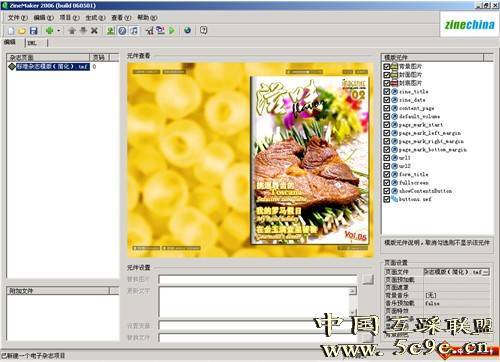Click the 替换图片 input field
This screenshot has width=500, height=362.
258,279
